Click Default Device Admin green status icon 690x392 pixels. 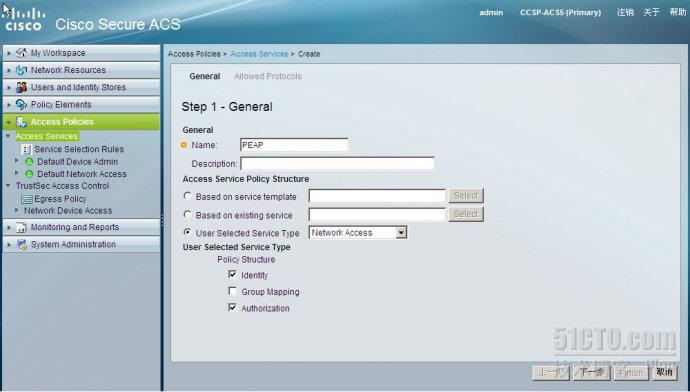(29, 161)
